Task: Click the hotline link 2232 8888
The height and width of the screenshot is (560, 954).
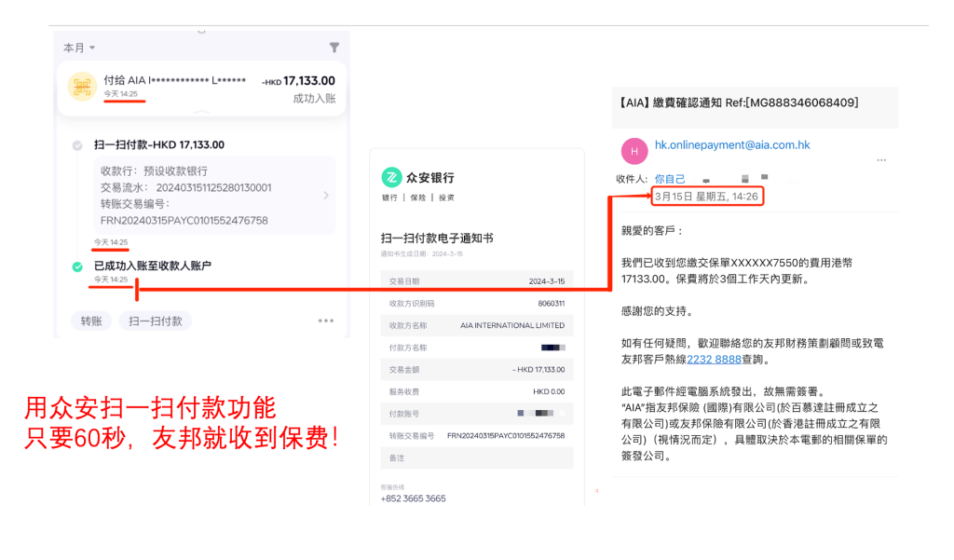Action: click(x=715, y=360)
